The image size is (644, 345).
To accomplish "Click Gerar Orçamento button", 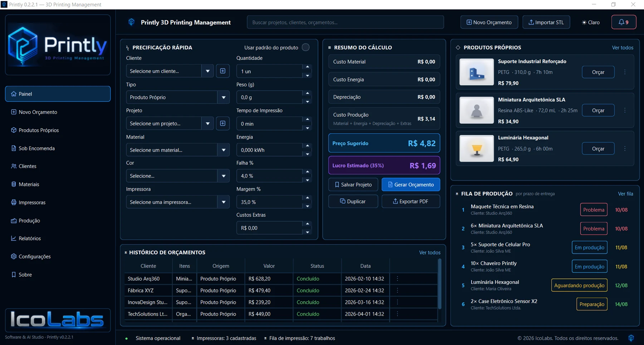I will tap(411, 185).
